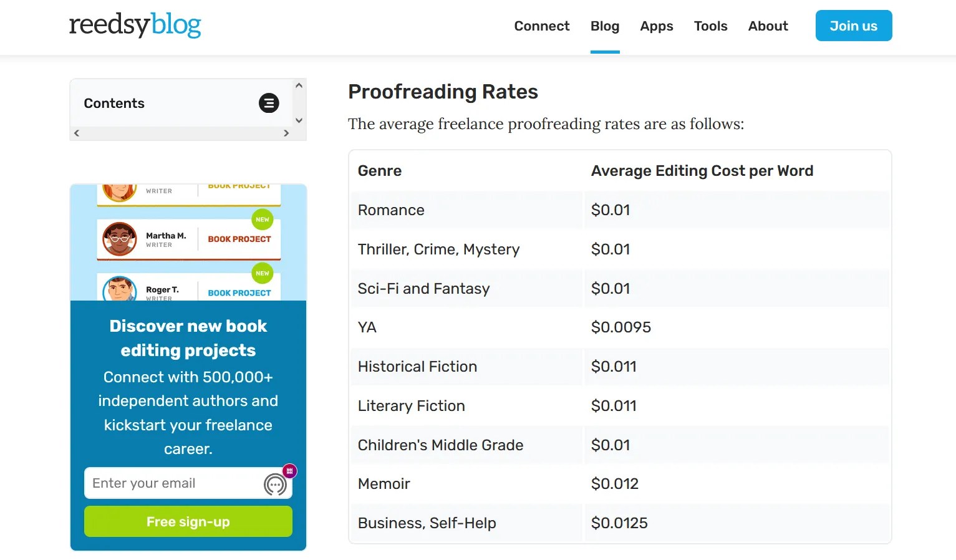Click the right arrow below the Contents panel
The image size is (956, 560).
pyautogui.click(x=287, y=133)
